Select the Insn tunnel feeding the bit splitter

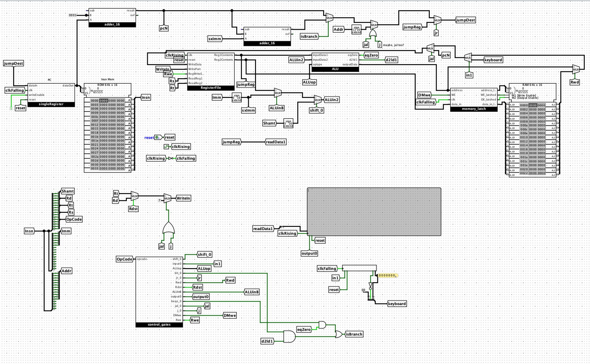[29, 231]
